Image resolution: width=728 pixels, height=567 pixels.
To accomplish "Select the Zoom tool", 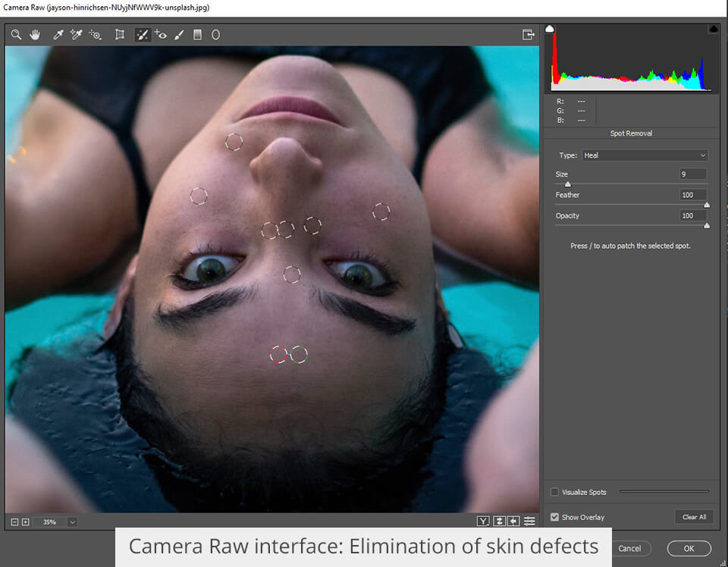I will (x=16, y=34).
